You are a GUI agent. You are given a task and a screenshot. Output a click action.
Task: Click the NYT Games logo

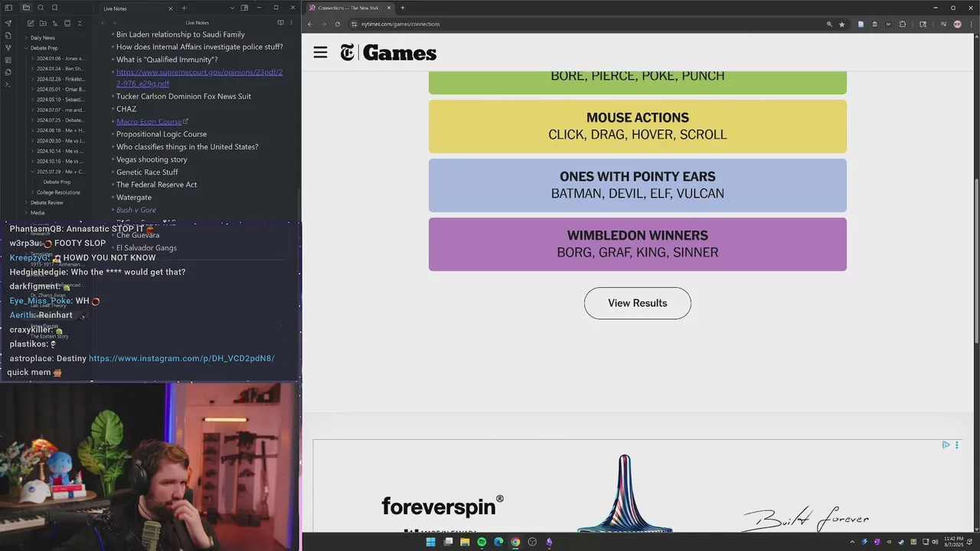tap(388, 53)
